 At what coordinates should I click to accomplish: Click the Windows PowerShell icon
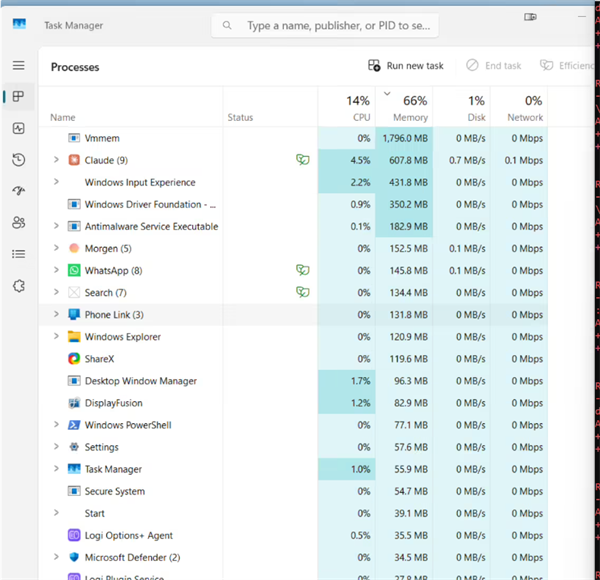(74, 425)
